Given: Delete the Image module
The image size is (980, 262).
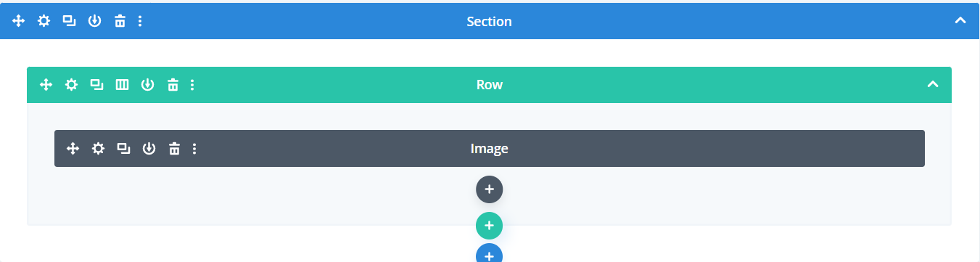Looking at the screenshot, I should (174, 149).
